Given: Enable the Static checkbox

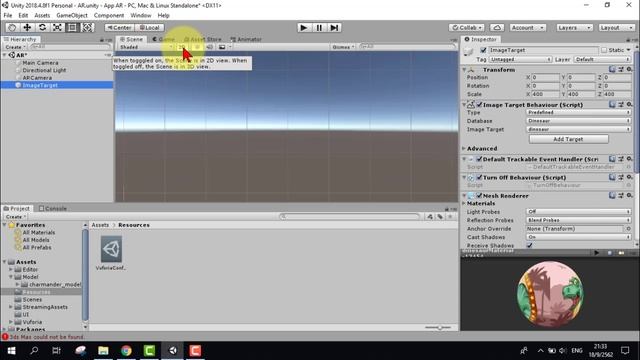Looking at the screenshot, I should [x=604, y=50].
